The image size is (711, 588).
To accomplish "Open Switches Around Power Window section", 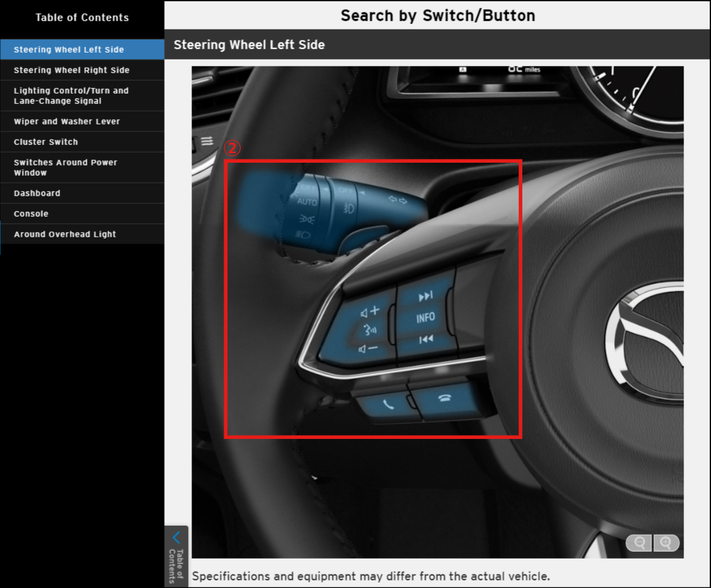I will point(66,168).
